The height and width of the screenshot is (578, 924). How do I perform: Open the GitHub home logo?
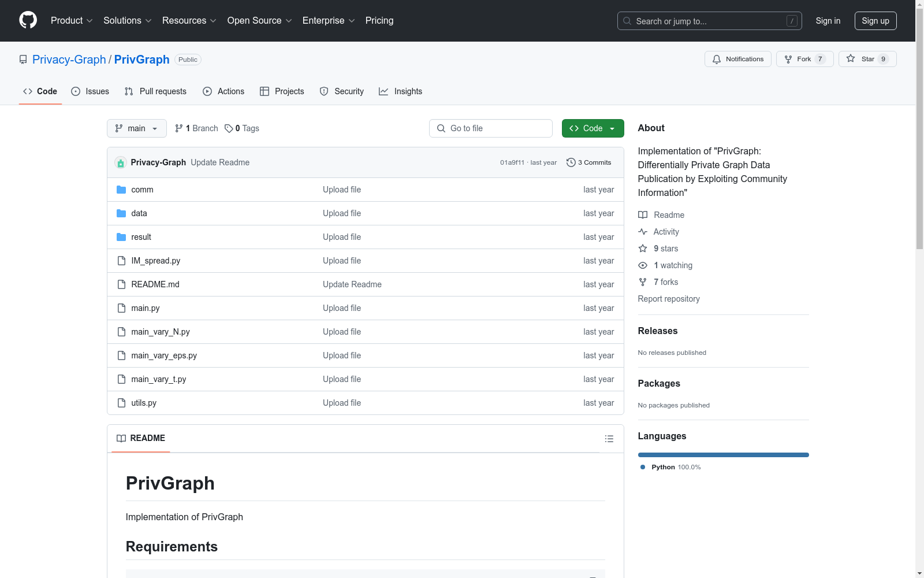(28, 20)
